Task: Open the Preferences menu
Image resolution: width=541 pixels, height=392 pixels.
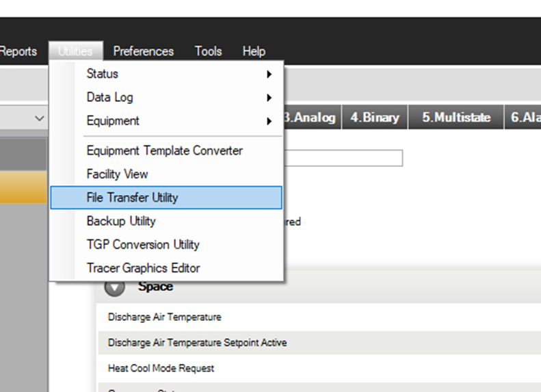Action: (x=143, y=51)
